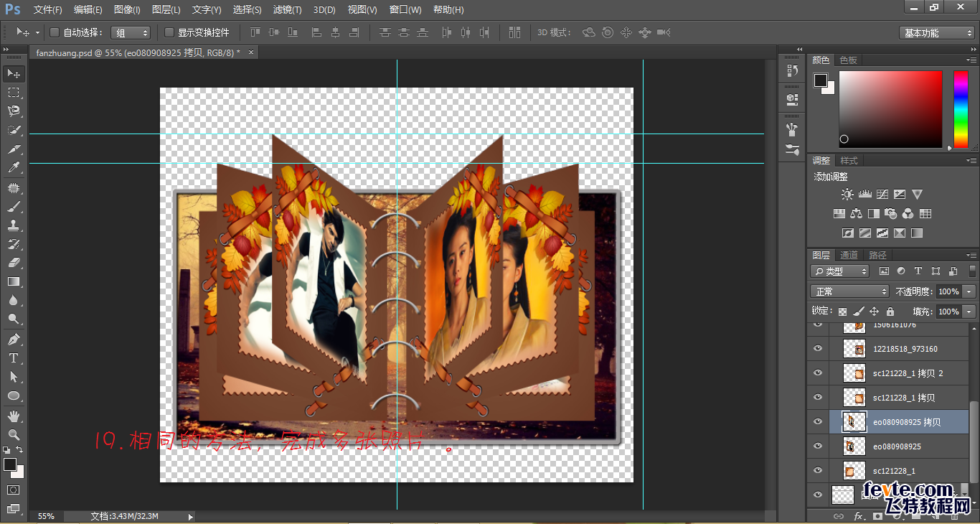Filter layers by type layers icon

(x=918, y=271)
